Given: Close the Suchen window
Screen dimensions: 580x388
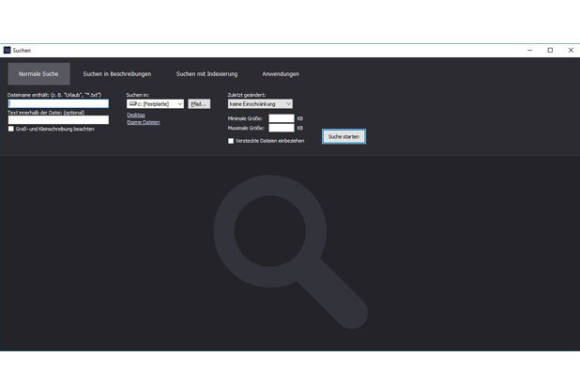Looking at the screenshot, I should (571, 50).
